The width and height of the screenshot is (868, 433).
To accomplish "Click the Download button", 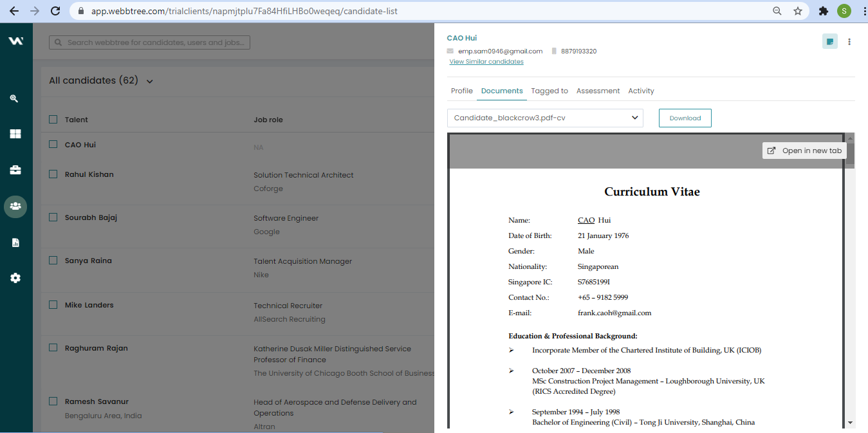I will tap(685, 118).
